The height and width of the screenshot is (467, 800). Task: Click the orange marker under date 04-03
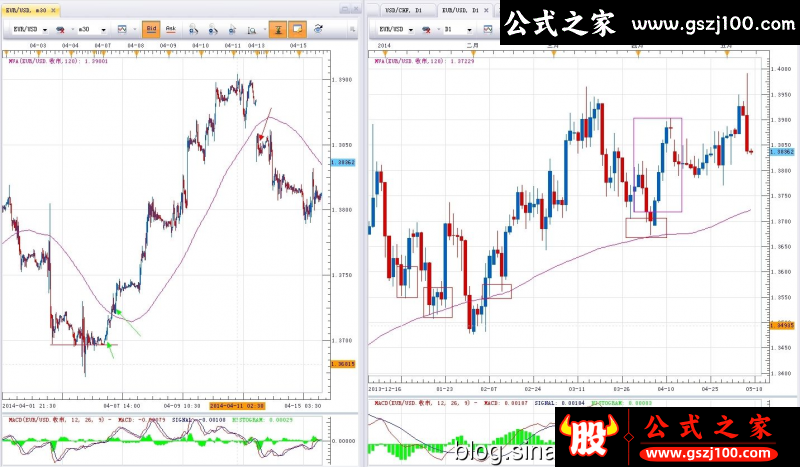click(38, 53)
